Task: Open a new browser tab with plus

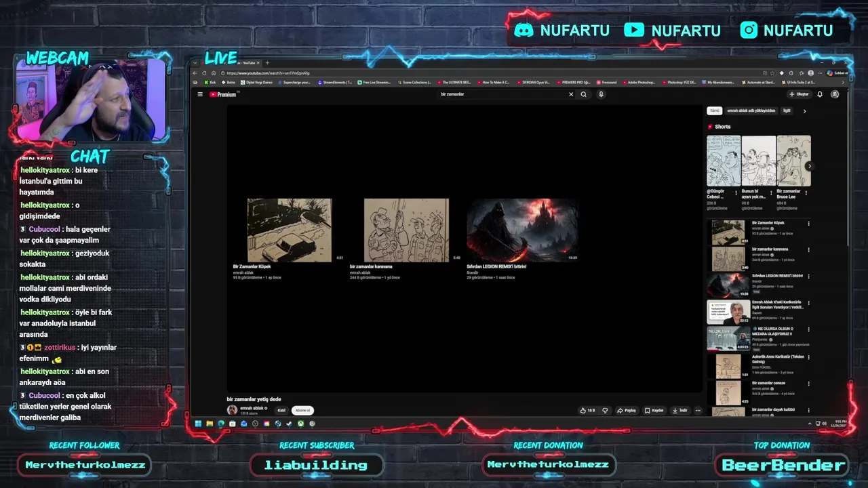Action: click(x=267, y=63)
